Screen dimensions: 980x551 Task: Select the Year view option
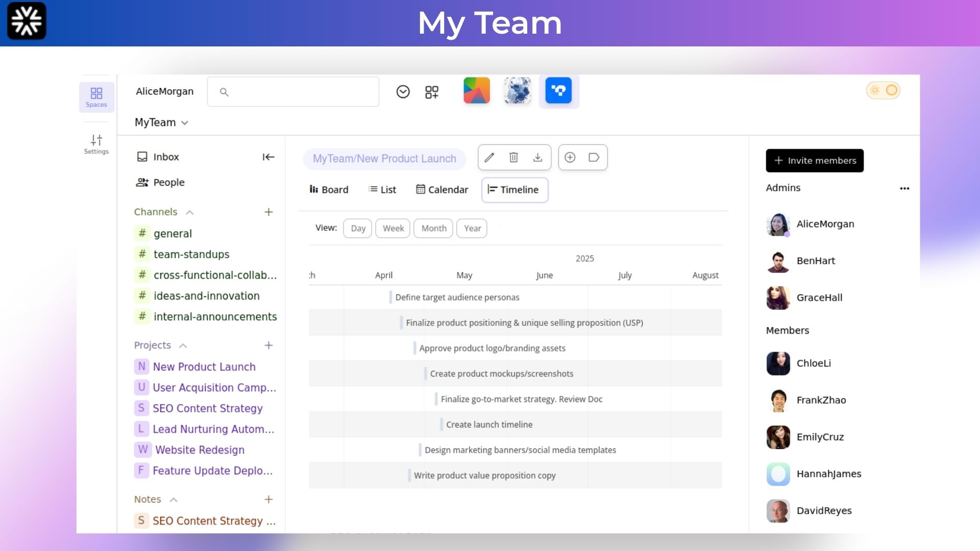click(x=472, y=229)
